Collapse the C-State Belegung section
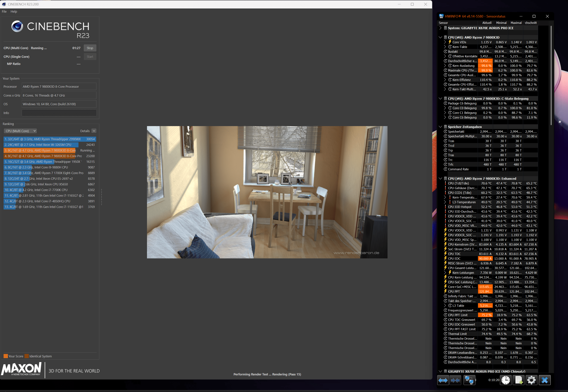 point(441,98)
